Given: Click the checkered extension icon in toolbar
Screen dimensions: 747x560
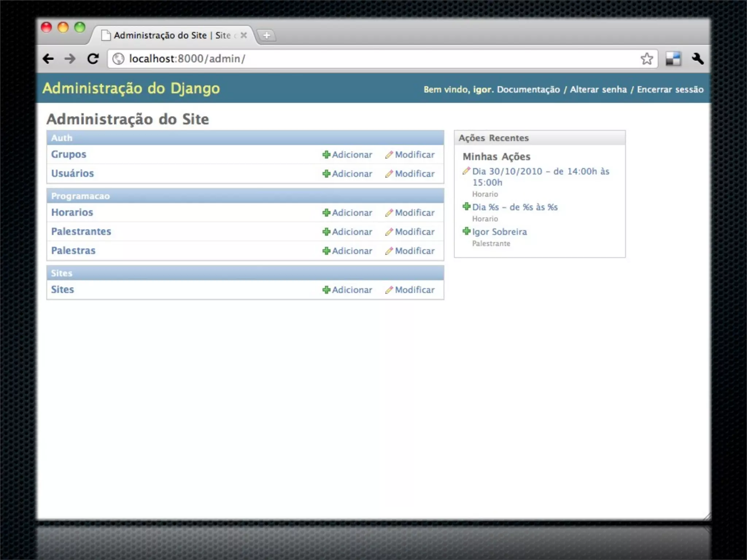Looking at the screenshot, I should pyautogui.click(x=673, y=59).
